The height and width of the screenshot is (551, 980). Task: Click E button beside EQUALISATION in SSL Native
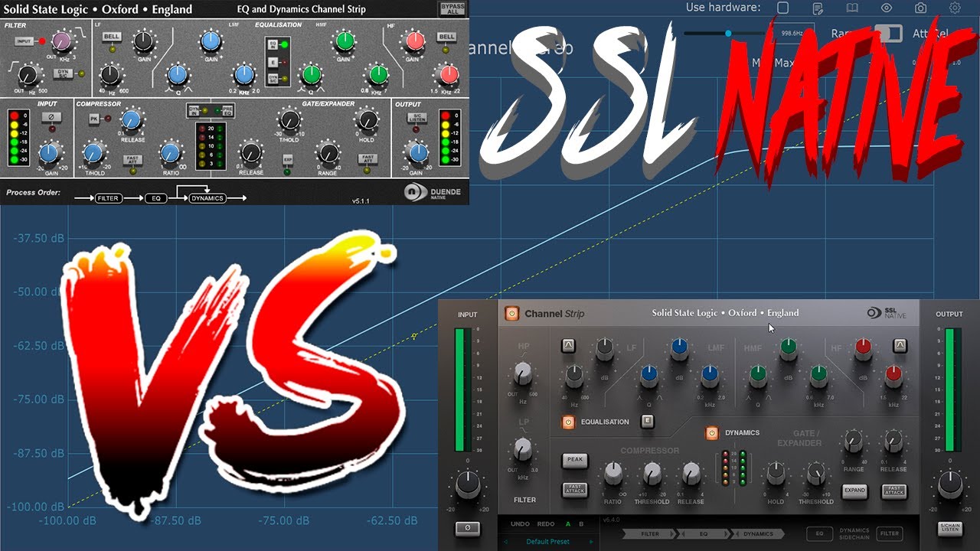click(647, 421)
